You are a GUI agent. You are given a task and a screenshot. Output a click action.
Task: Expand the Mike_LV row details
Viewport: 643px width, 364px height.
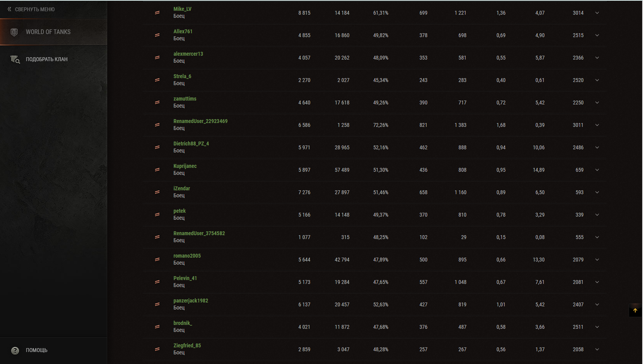pyautogui.click(x=597, y=13)
